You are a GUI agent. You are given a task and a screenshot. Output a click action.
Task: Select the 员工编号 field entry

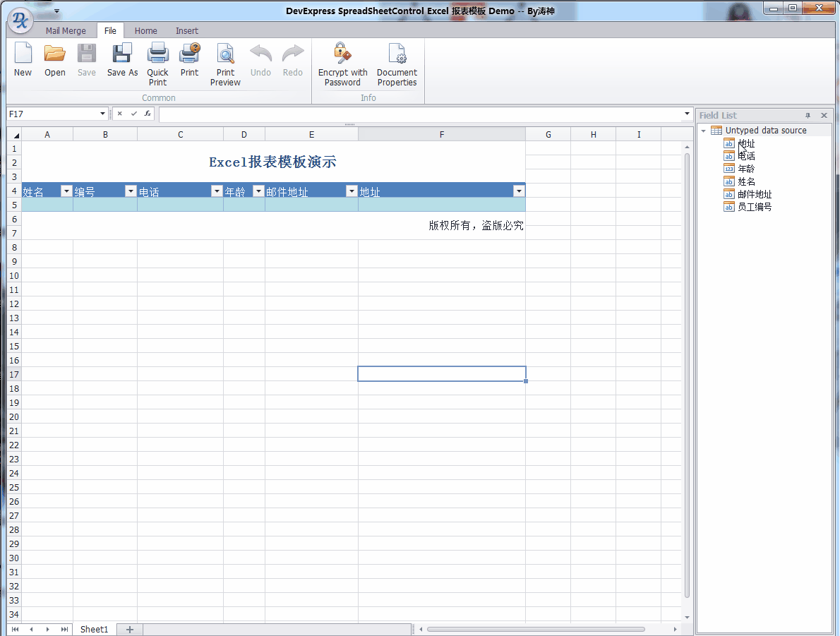752,207
